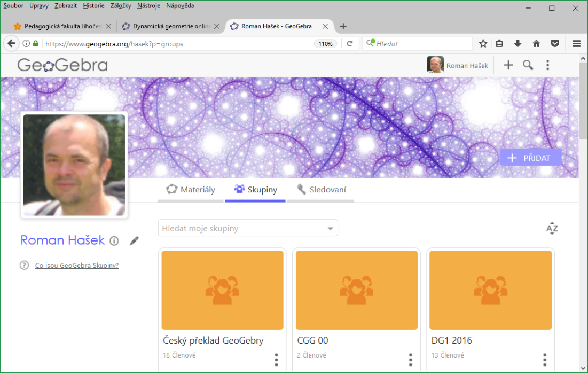Viewport: 588px width, 373px height.
Task: Sort groups with the AZ icon
Action: tap(552, 228)
